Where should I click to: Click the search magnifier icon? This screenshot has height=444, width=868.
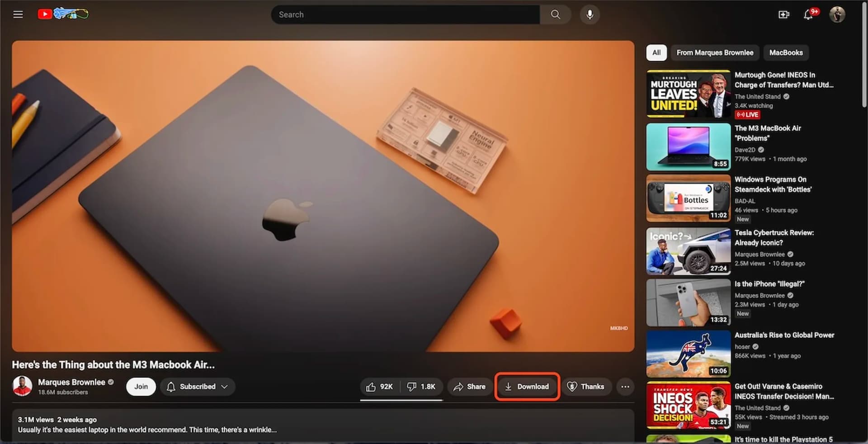pos(555,14)
